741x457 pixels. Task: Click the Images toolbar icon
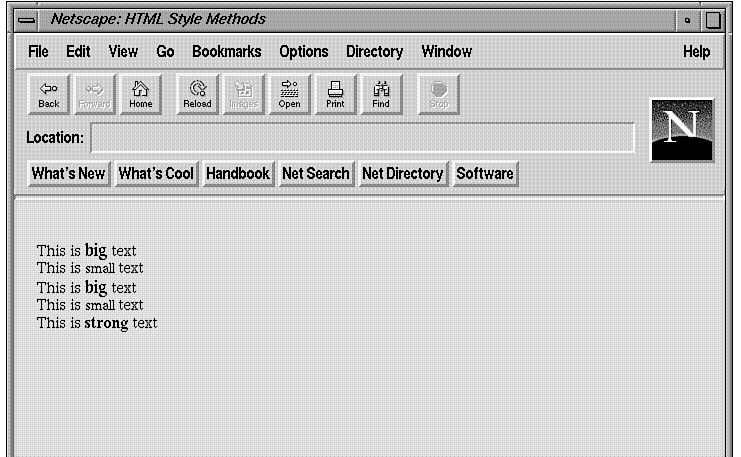tap(243, 94)
